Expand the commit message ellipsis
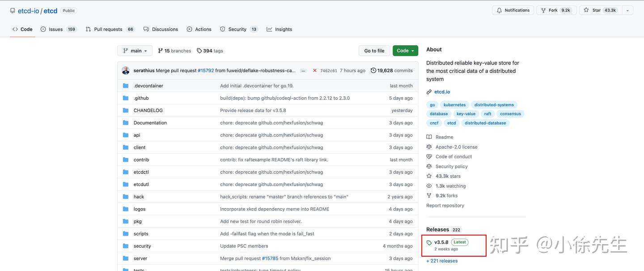The height and width of the screenshot is (271, 644). [x=303, y=71]
